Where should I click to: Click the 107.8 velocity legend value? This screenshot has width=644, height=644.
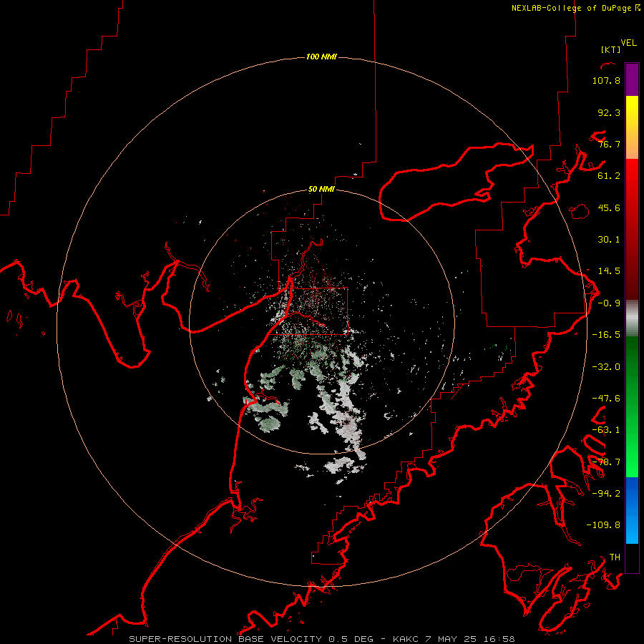point(606,80)
